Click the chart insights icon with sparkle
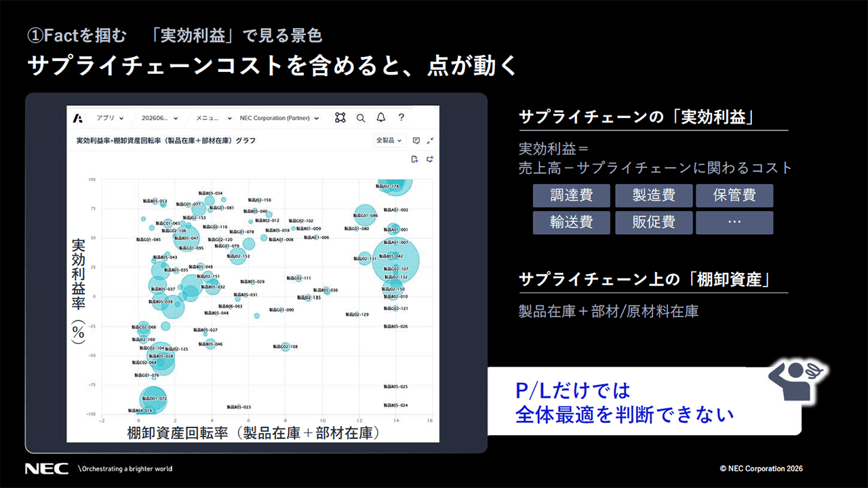Screen dimensions: 868x488 (430, 159)
